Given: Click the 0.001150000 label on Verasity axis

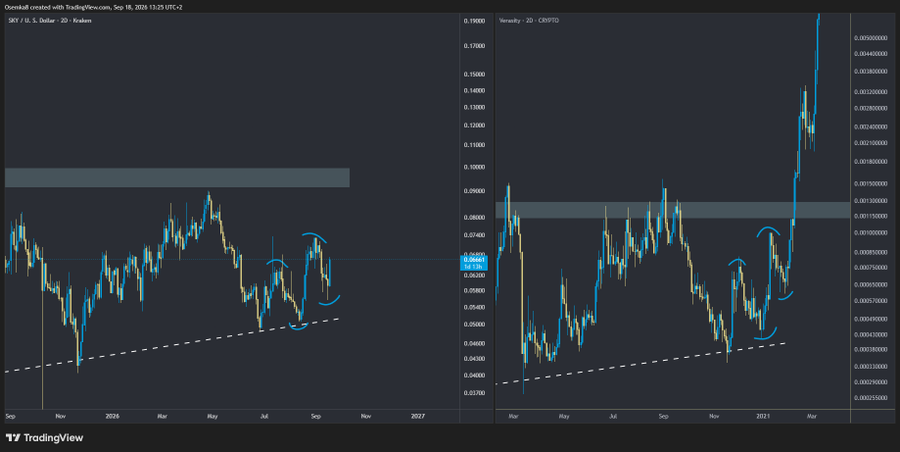Looking at the screenshot, I should pos(871,217).
